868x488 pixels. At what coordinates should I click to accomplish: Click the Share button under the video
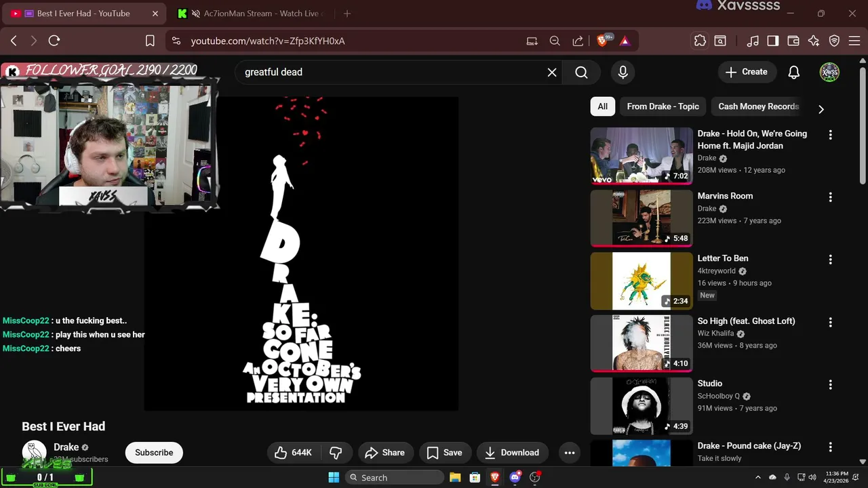(384, 453)
